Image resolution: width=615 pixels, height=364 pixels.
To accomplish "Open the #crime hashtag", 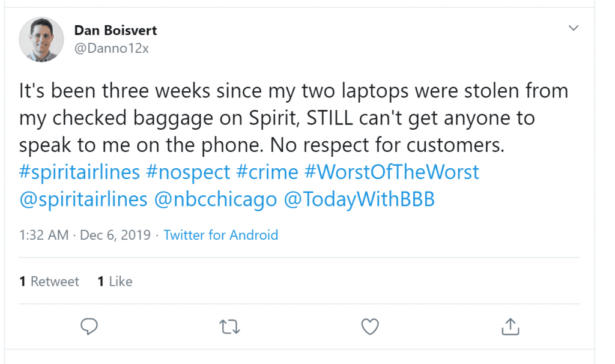I will tap(267, 172).
